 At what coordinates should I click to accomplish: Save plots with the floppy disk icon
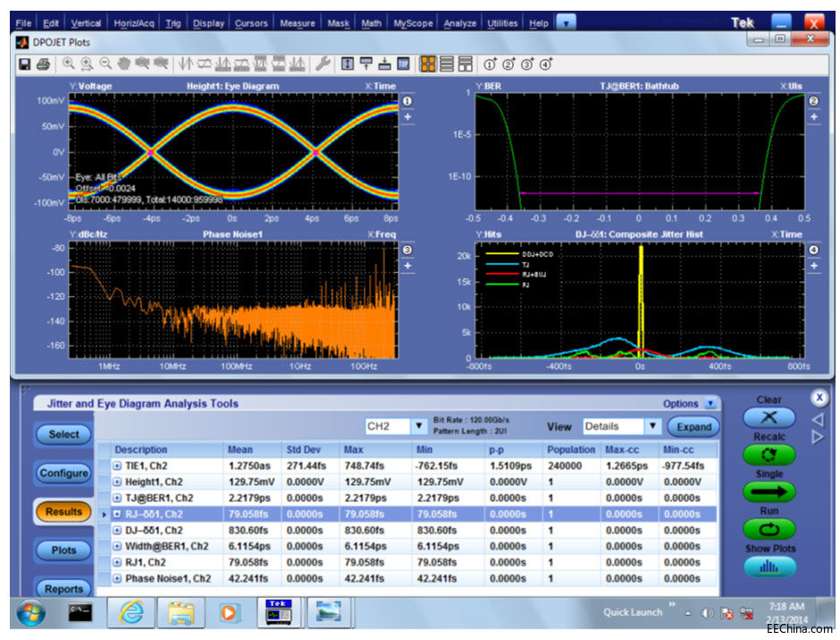(24, 64)
